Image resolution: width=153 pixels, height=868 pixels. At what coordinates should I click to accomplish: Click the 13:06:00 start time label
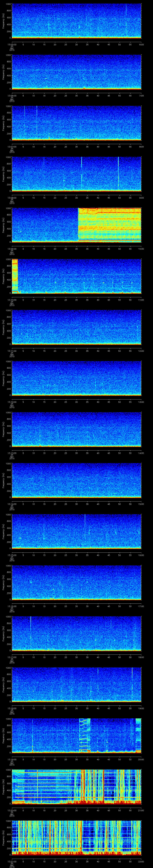coord(12,96)
